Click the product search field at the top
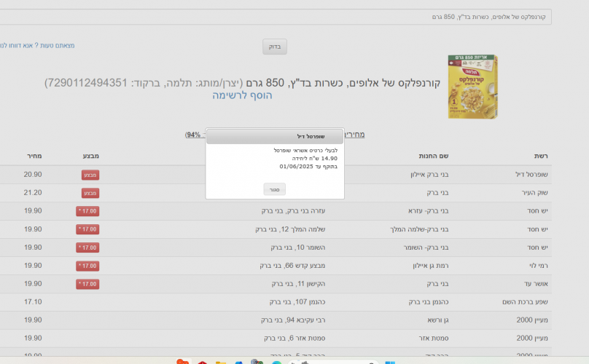 pyautogui.click(x=276, y=17)
